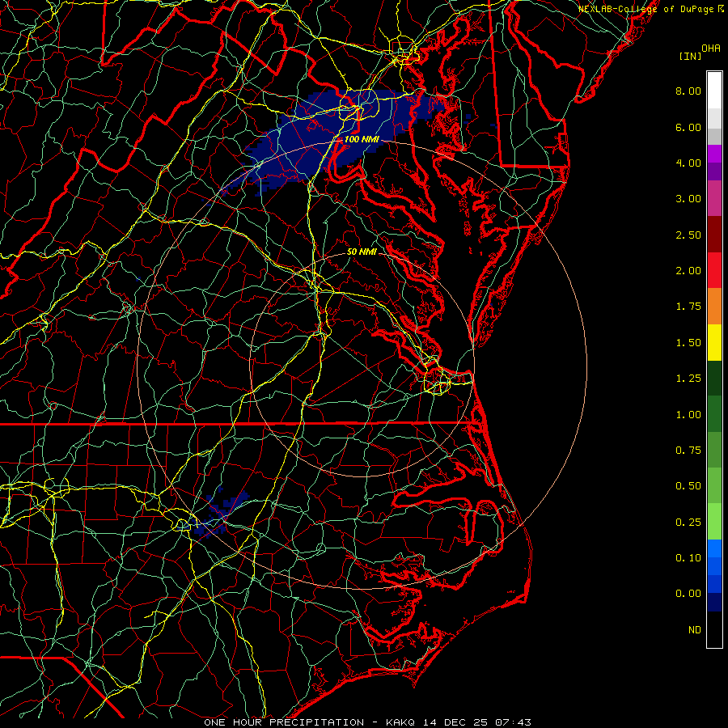Click the 1.00 legend value
The image size is (728, 728).
(x=688, y=415)
